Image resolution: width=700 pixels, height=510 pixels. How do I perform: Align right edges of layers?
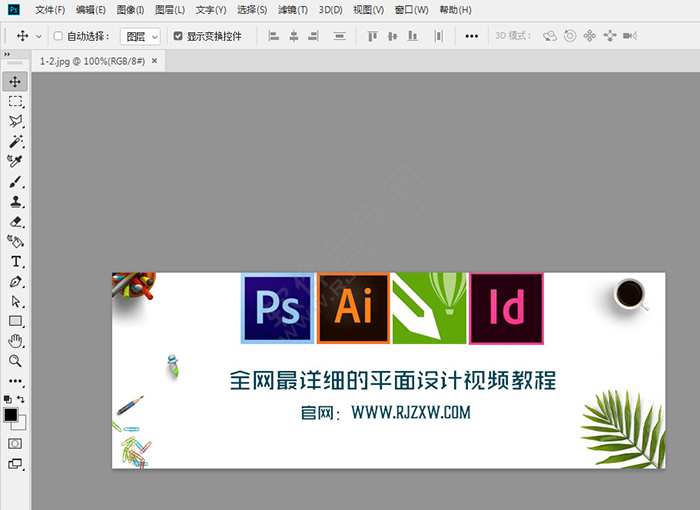click(x=313, y=36)
